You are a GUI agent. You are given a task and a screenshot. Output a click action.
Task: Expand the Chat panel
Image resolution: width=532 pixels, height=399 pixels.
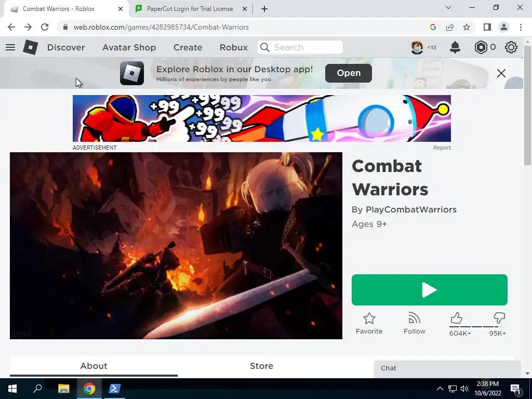447,368
